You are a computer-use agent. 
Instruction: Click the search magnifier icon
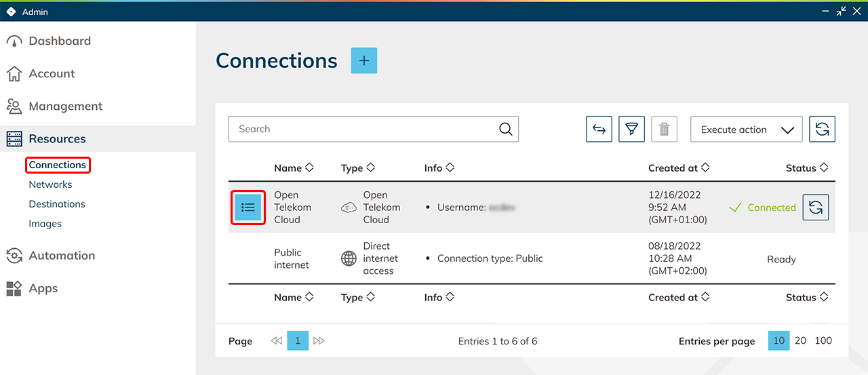click(505, 130)
